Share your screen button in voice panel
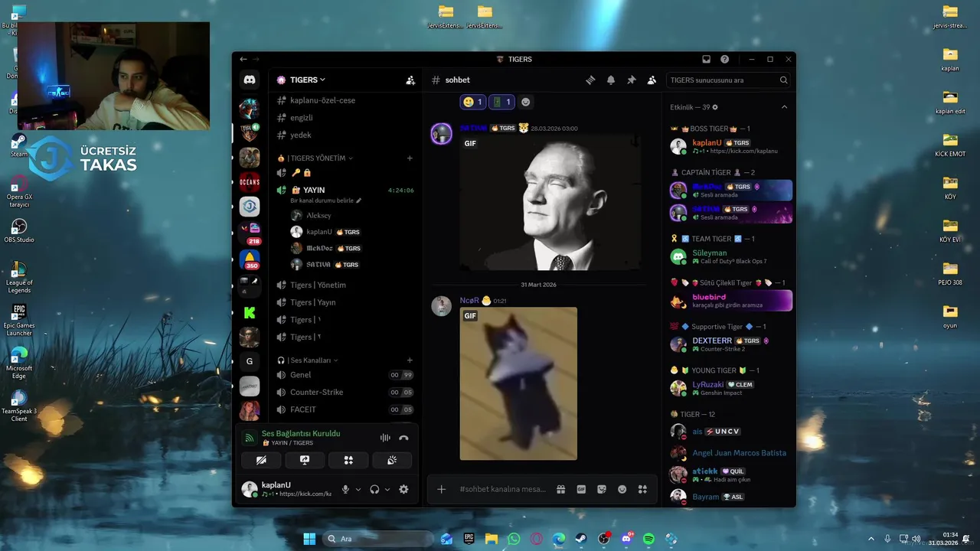 click(x=304, y=460)
